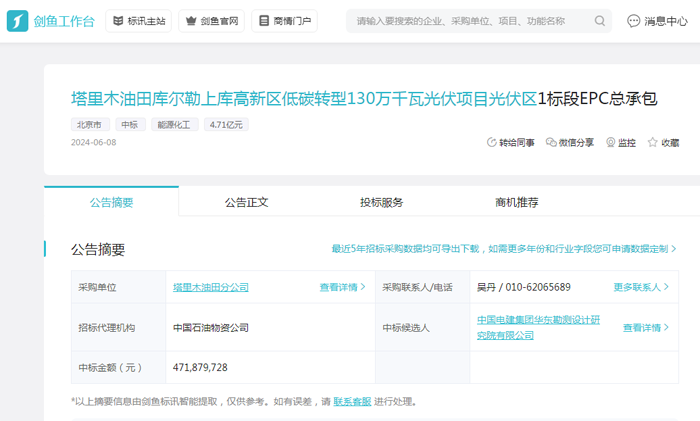Click the 能源化工 industry tag
The width and height of the screenshot is (700, 421).
[173, 125]
